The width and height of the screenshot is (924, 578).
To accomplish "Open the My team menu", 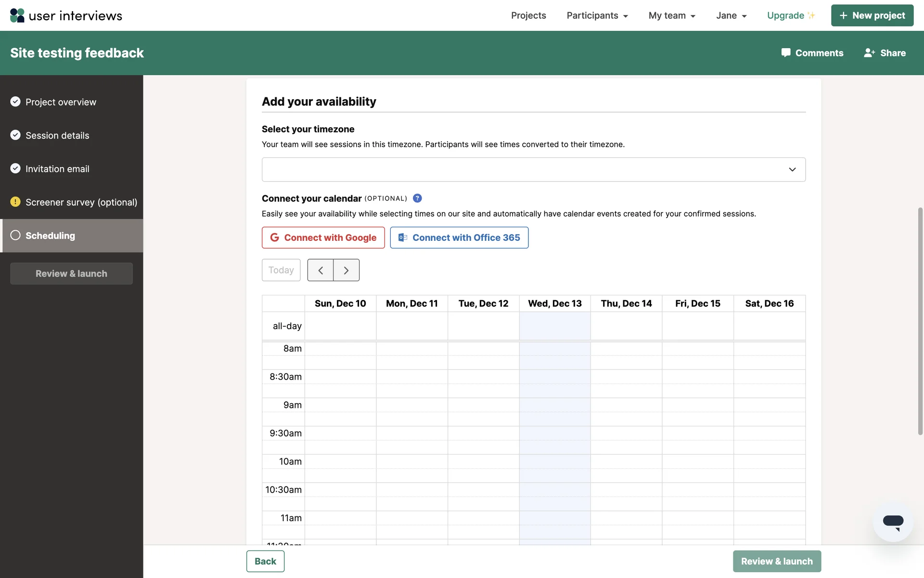I will point(672,15).
